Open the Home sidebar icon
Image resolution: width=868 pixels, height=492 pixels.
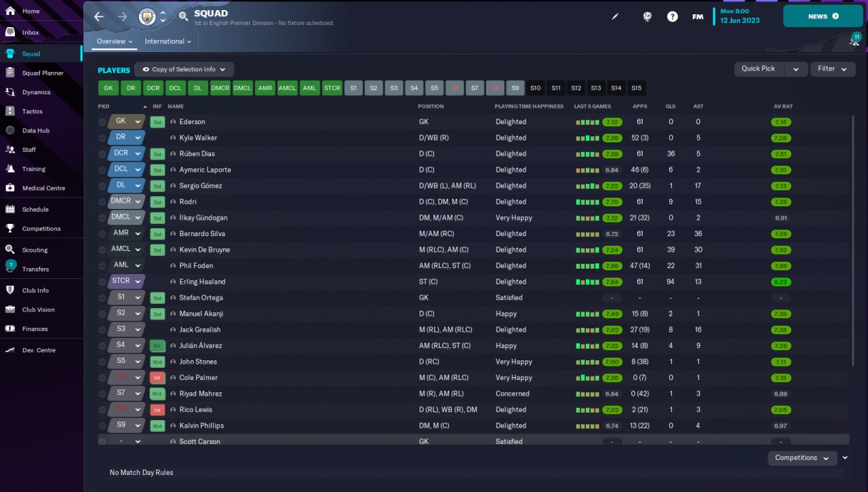[10, 11]
